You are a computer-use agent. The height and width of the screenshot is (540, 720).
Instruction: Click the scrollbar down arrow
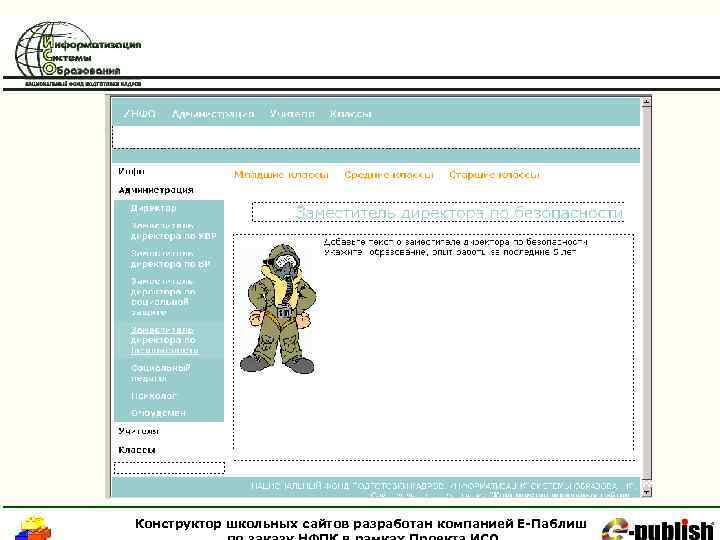click(x=646, y=491)
